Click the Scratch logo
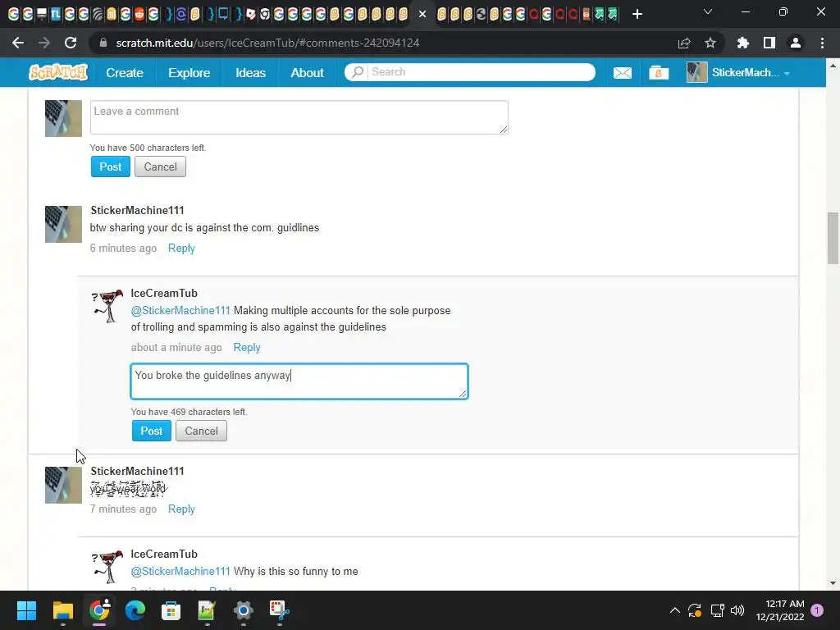The width and height of the screenshot is (840, 630). [58, 72]
